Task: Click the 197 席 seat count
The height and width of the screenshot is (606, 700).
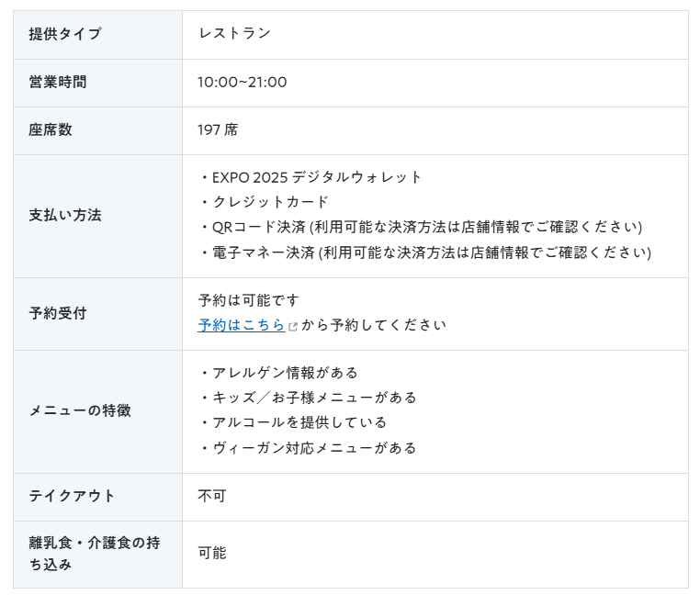Action: (x=218, y=129)
